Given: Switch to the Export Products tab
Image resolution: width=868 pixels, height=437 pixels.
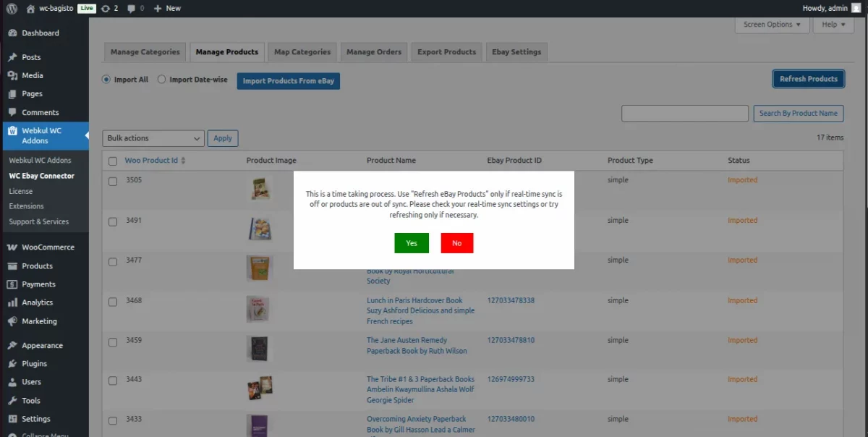Looking at the screenshot, I should (446, 52).
